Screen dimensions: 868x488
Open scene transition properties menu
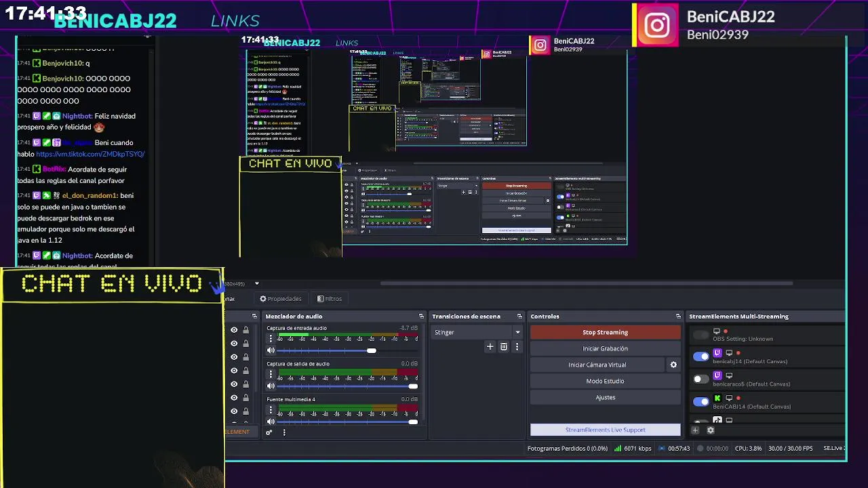tap(517, 347)
